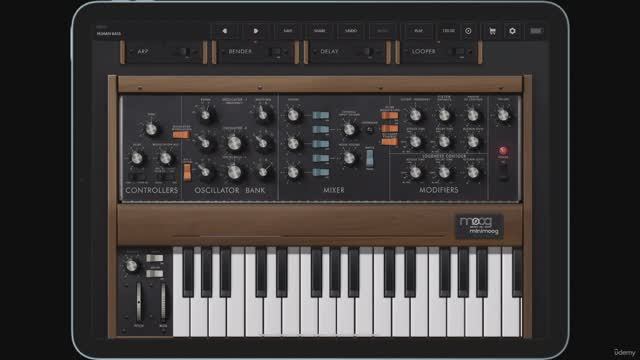Click the Oscillator 2 frequency knob
Screen dimensions: 640x360
pyautogui.click(x=234, y=143)
